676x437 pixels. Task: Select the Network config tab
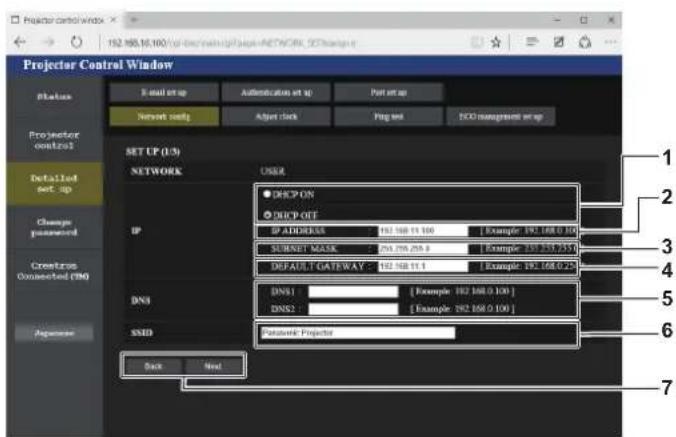(x=164, y=116)
